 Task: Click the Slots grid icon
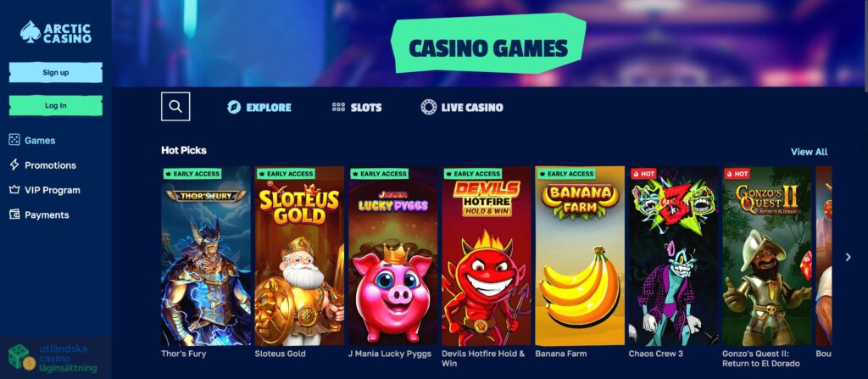(338, 107)
